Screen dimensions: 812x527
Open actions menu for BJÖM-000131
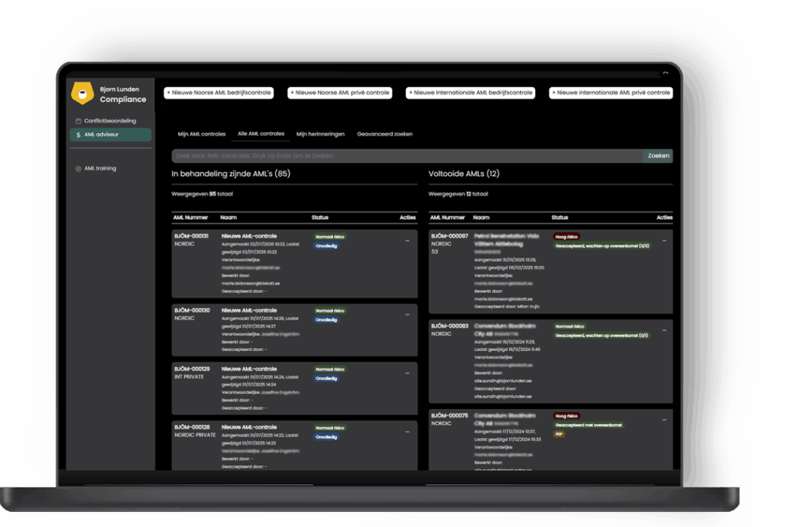408,240
